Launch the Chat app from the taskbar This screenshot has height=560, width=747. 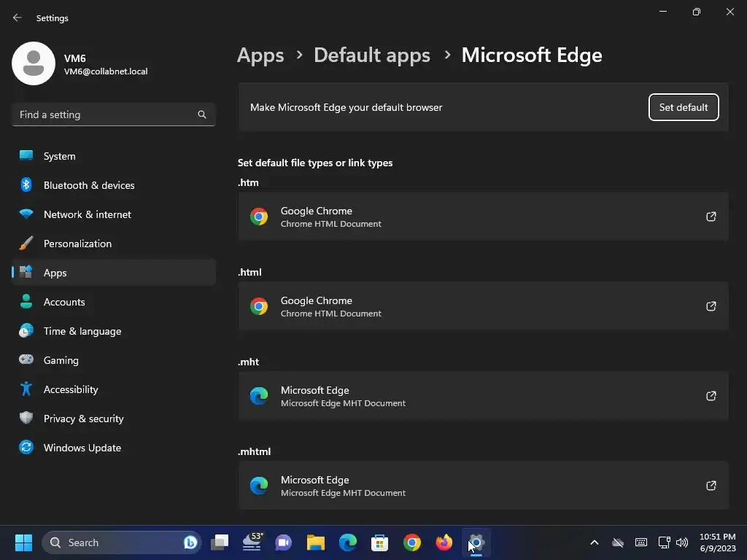point(284,542)
